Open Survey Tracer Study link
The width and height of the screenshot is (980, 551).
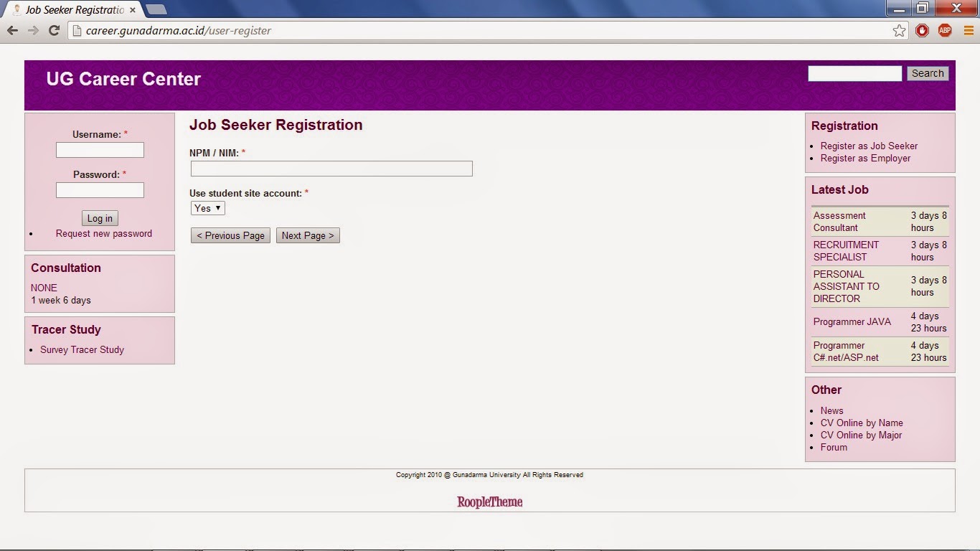pos(82,349)
